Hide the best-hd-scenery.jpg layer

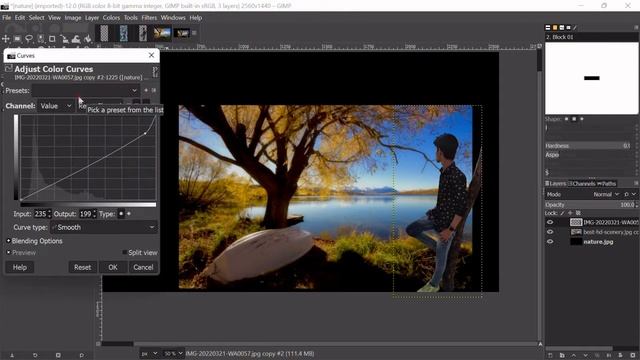tap(550, 232)
